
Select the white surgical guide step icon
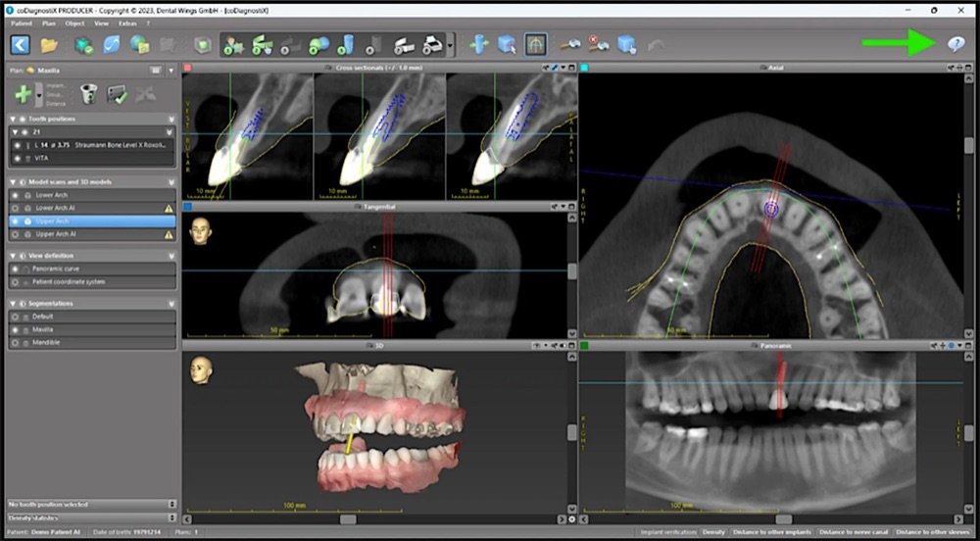click(404, 45)
